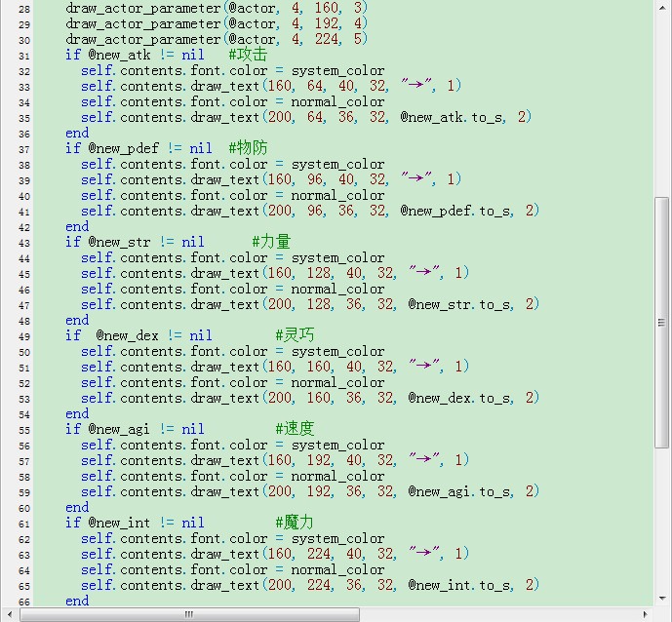This screenshot has width=672, height=622.
Task: Click the vertical scrollbar down arrow
Action: click(662, 598)
